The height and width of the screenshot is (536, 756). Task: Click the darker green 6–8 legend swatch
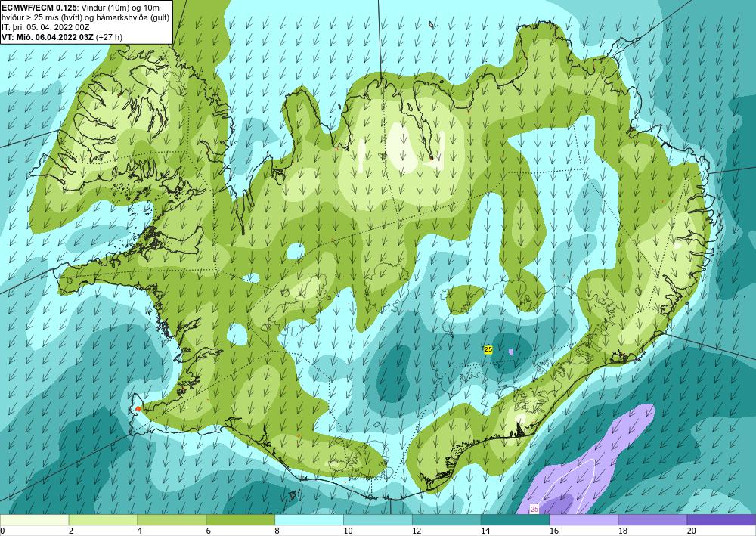[x=240, y=520]
